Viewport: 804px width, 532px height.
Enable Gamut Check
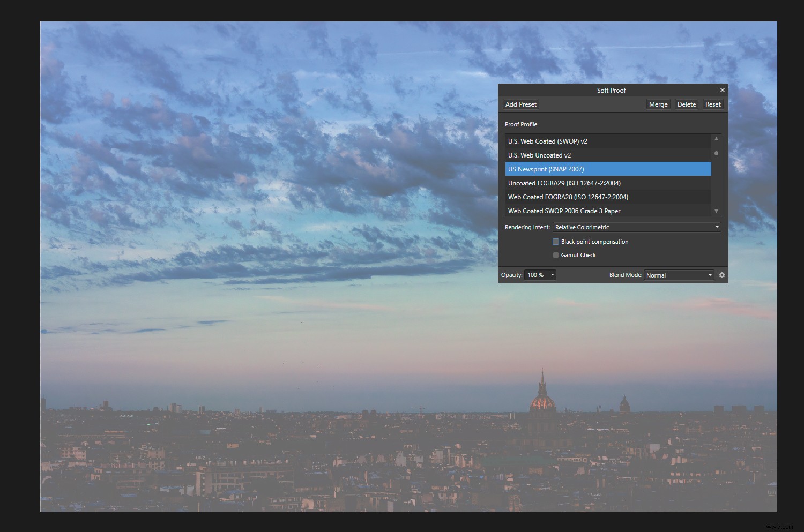[x=555, y=255]
